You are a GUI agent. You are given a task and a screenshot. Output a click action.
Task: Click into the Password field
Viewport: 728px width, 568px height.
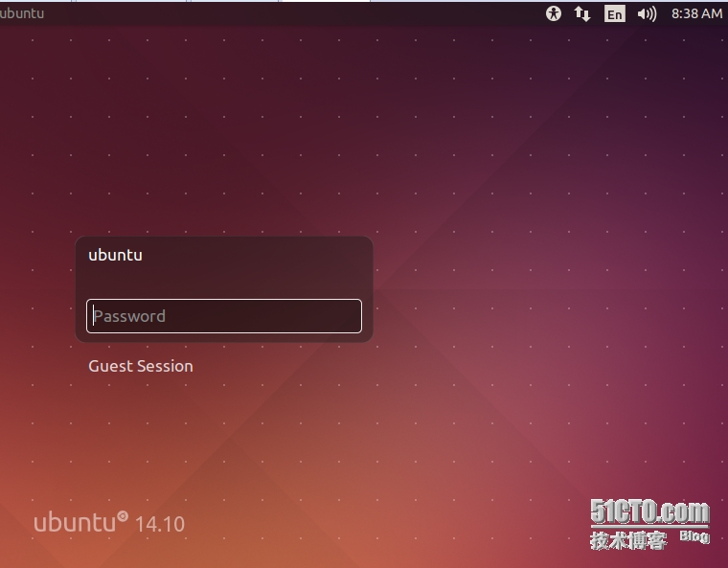[x=224, y=316]
